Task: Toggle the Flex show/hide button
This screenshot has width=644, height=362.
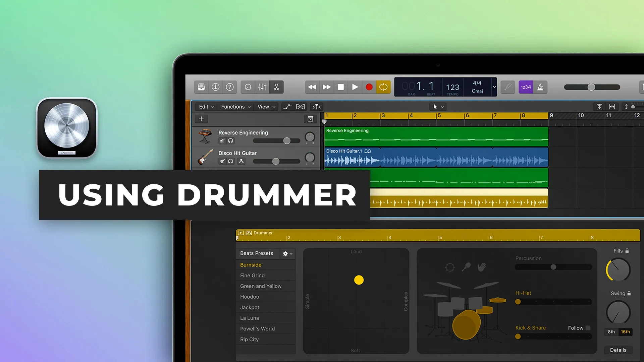Action: [301, 107]
